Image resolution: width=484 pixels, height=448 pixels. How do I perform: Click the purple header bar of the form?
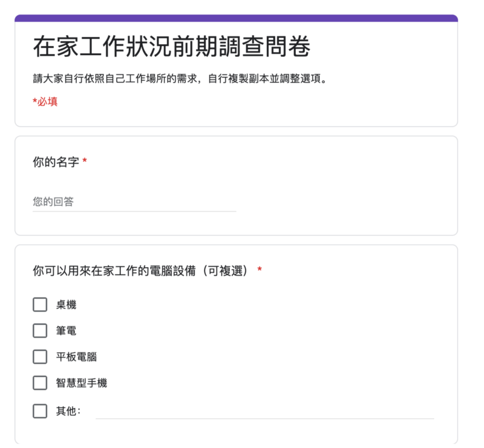click(x=236, y=18)
